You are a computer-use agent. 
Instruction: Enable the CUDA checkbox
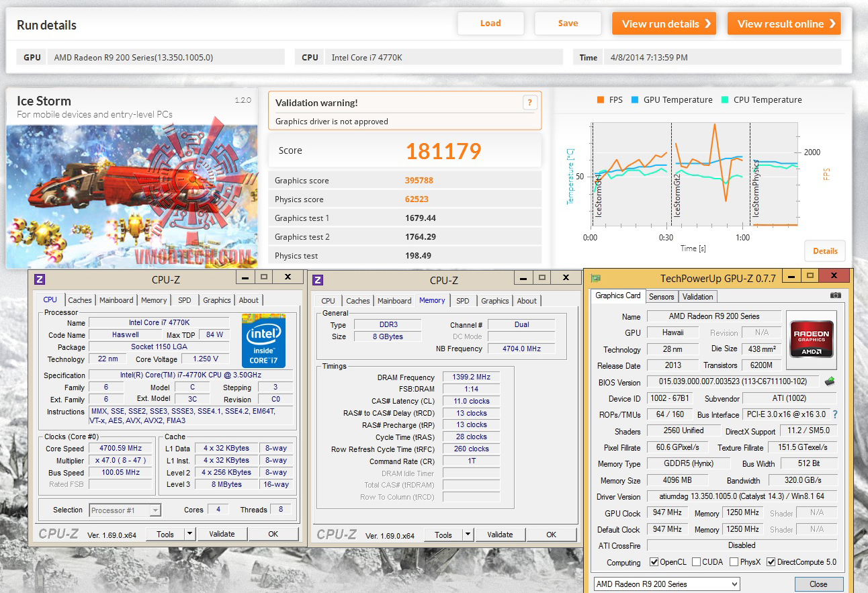coord(697,562)
